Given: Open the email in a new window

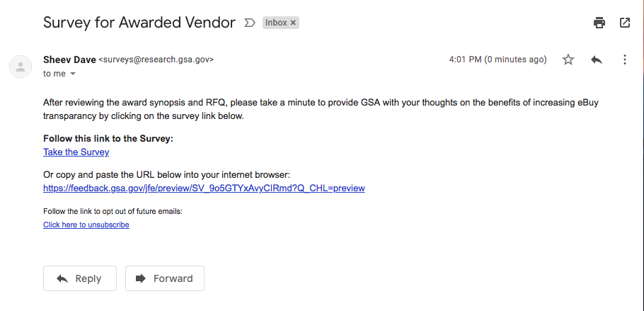Looking at the screenshot, I should 625,23.
